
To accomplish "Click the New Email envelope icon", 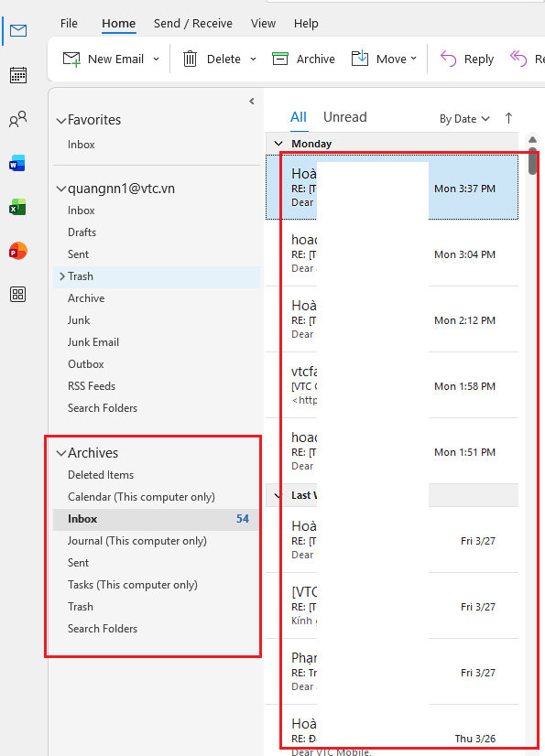I will (71, 59).
